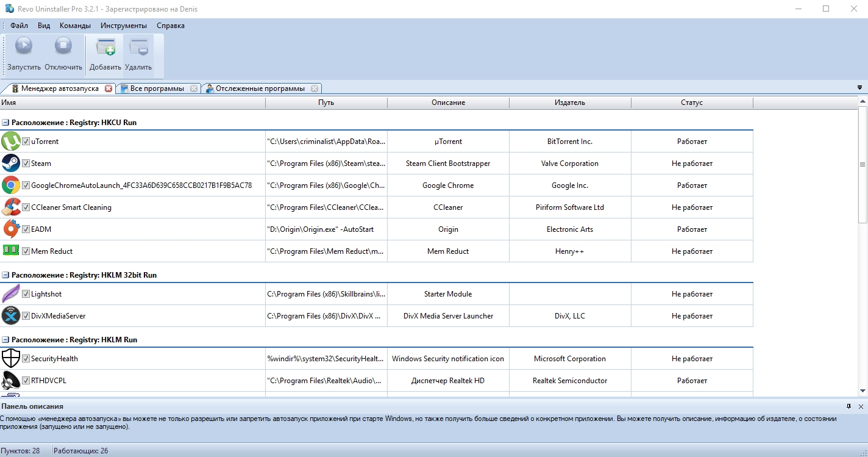The height and width of the screenshot is (457, 868).
Task: Click the Steam program icon
Action: (11, 164)
